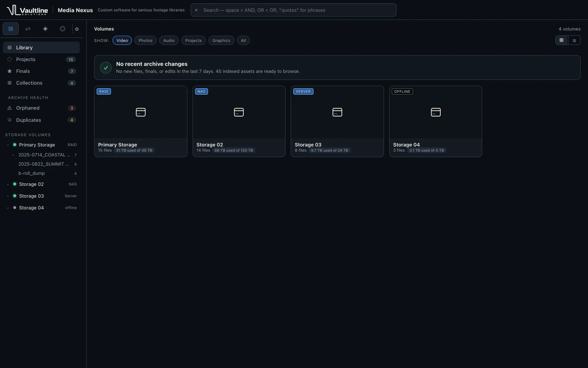Click the '4 volumes' count label

click(570, 29)
